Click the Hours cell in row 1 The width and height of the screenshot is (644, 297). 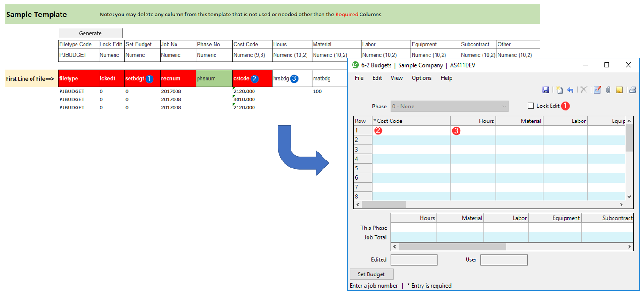pos(473,130)
